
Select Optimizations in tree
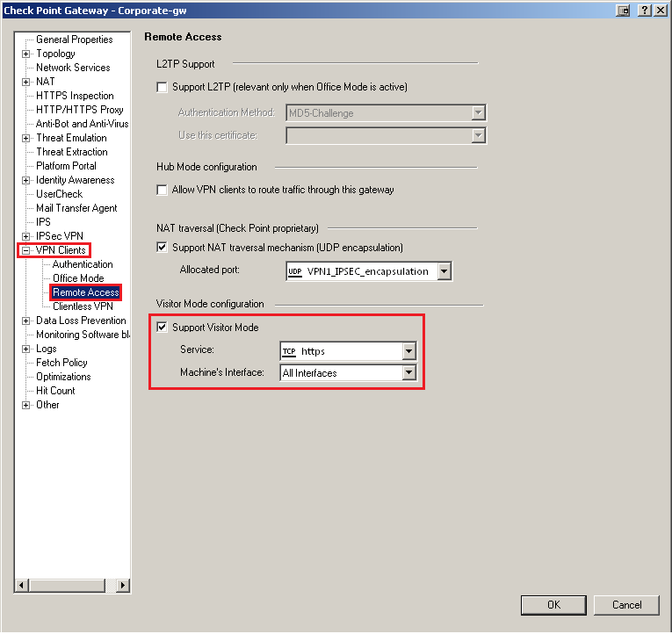tap(63, 377)
